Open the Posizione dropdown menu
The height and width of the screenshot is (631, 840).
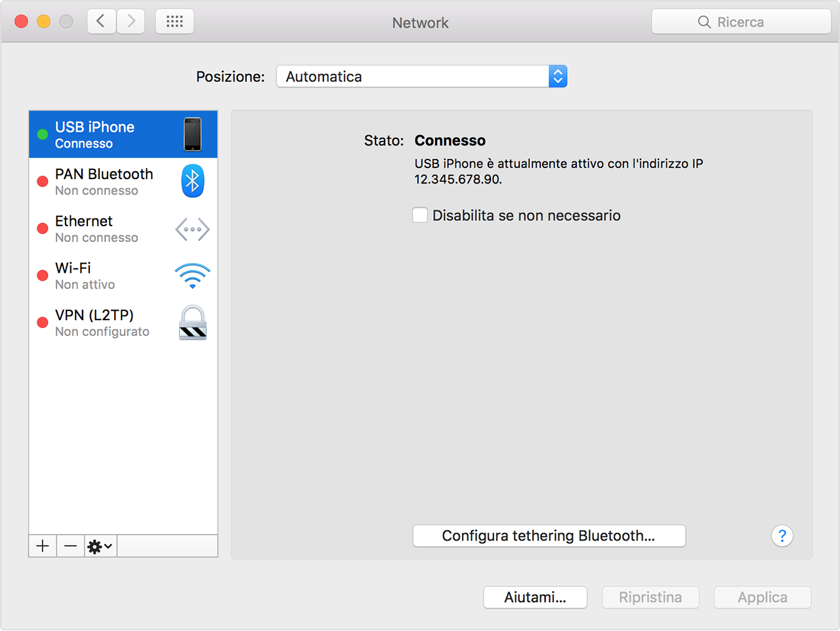[x=421, y=77]
